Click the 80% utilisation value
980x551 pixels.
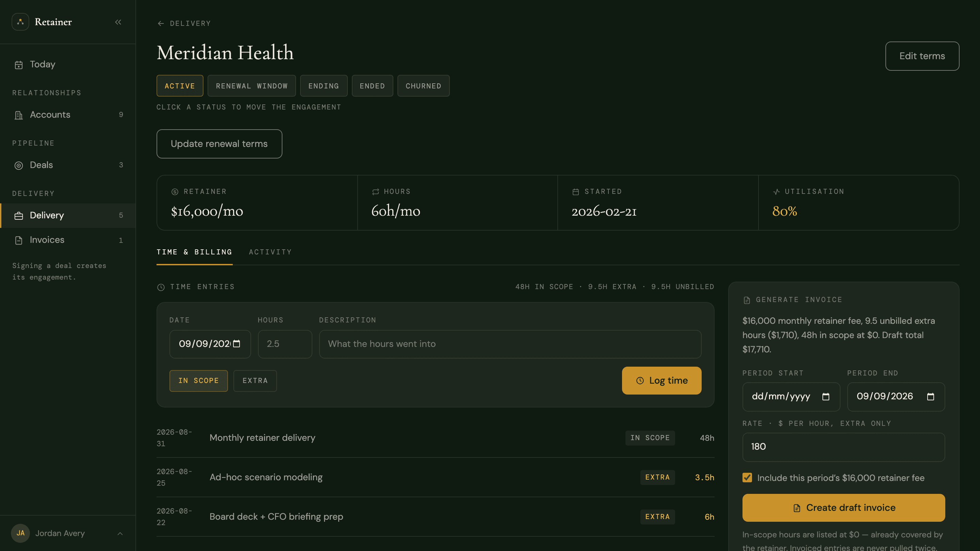click(x=784, y=211)
